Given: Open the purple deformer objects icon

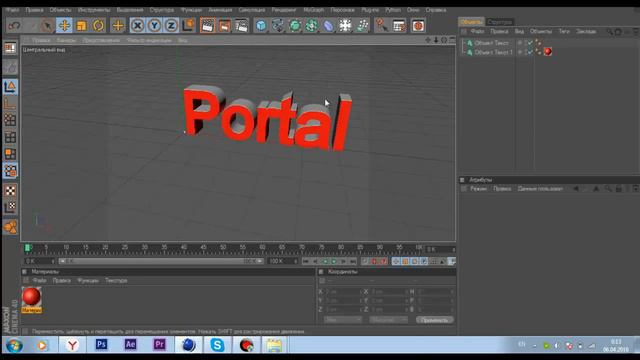Looking at the screenshot, I should click(328, 26).
